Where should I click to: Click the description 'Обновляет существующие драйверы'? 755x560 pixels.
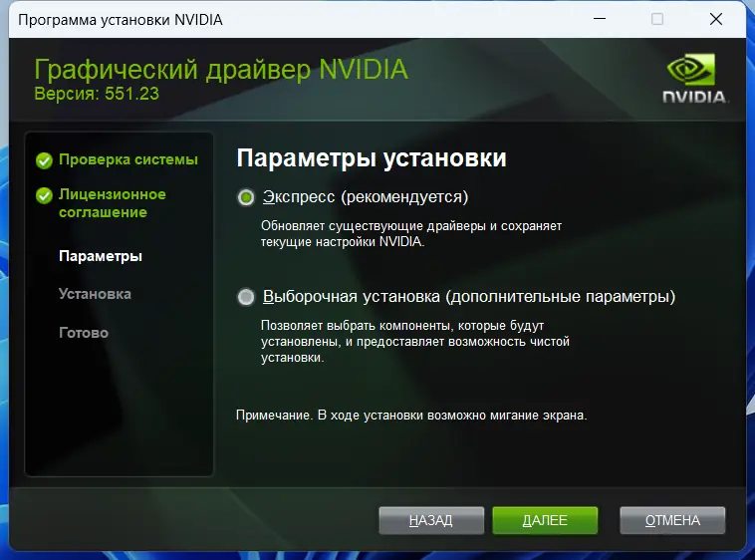[x=411, y=233]
